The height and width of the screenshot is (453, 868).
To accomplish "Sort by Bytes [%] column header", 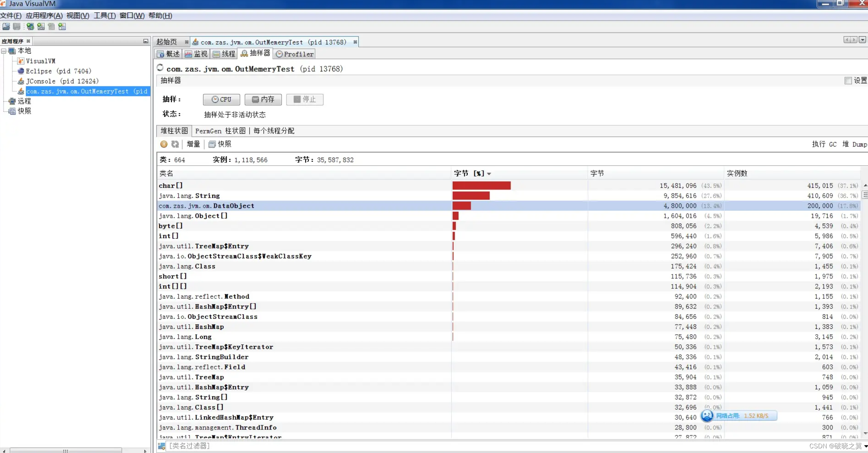I will pyautogui.click(x=519, y=173).
